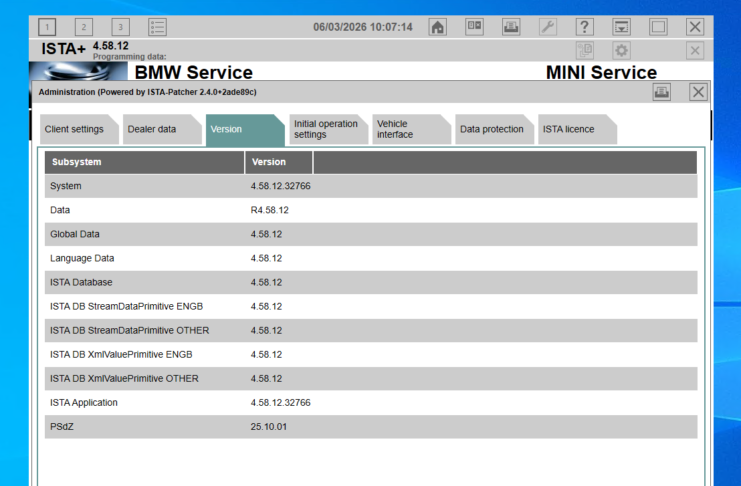The image size is (741, 486).
Task: Click the Subsystem column header
Action: pos(145,162)
